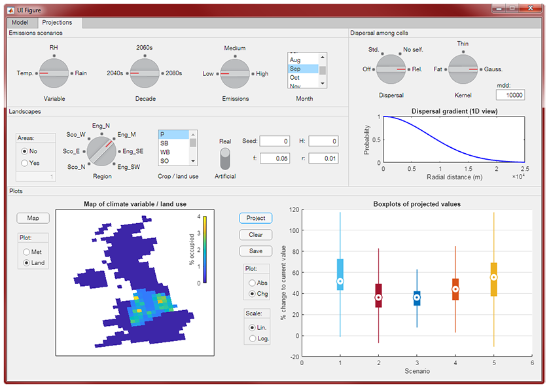Image resolution: width=549 pixels, height=392 pixels.
Task: Click the mdd input field
Action: 510,95
